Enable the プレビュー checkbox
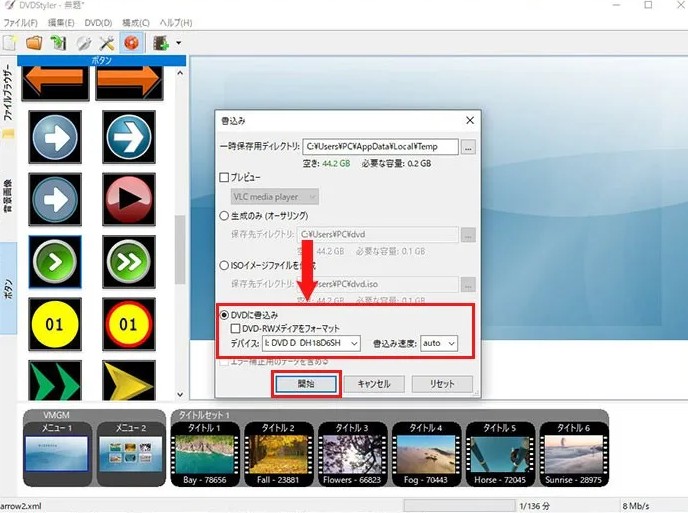This screenshot has width=688, height=513. 224,177
